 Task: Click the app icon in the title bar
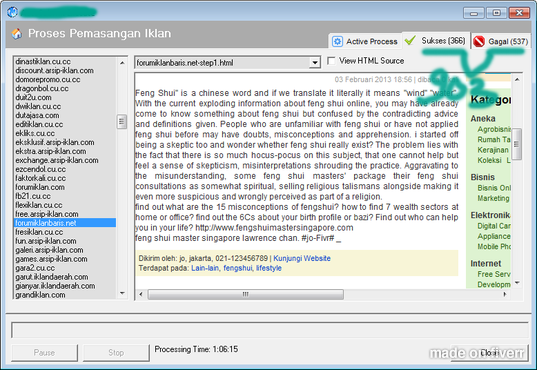[x=12, y=12]
